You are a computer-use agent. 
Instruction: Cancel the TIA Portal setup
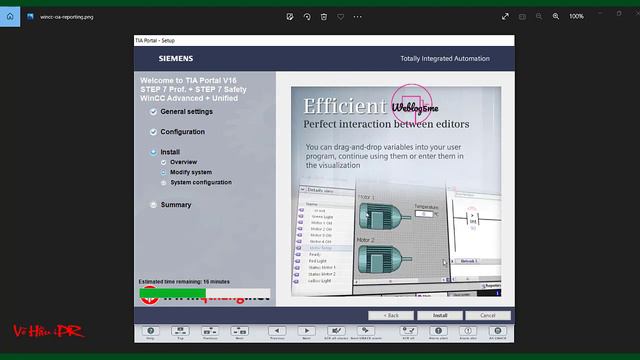[x=488, y=316]
